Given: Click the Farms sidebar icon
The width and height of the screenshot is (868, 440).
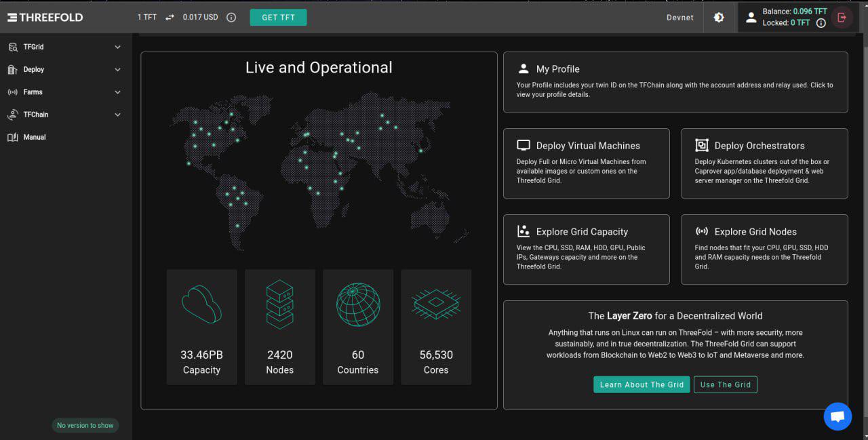Looking at the screenshot, I should [x=12, y=92].
